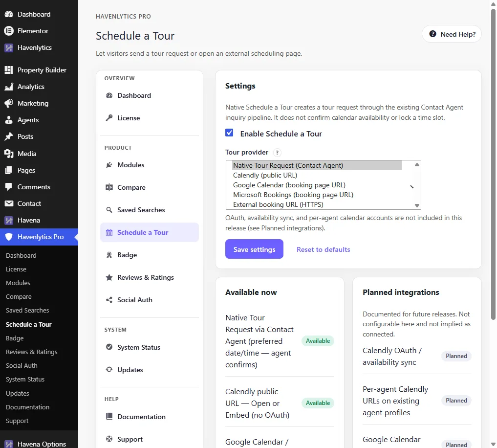
Task: Select External booking URL (HTTPS) option
Action: tap(317, 204)
